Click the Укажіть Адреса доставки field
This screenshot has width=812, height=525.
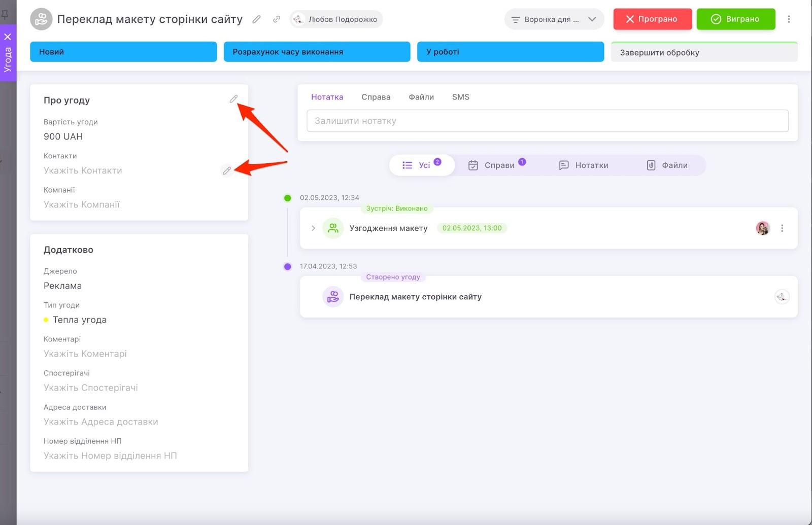[101, 422]
